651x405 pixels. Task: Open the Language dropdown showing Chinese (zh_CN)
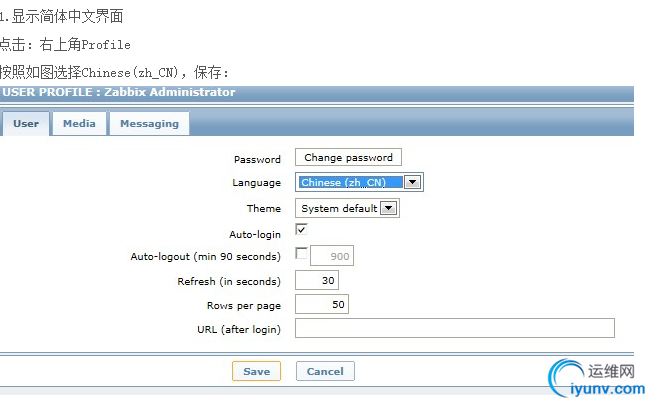click(359, 182)
